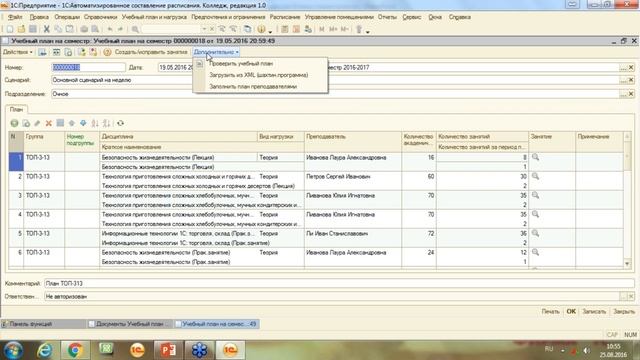
Task: Open lesson magnifier for row 2 Петров
Action: click(x=536, y=176)
